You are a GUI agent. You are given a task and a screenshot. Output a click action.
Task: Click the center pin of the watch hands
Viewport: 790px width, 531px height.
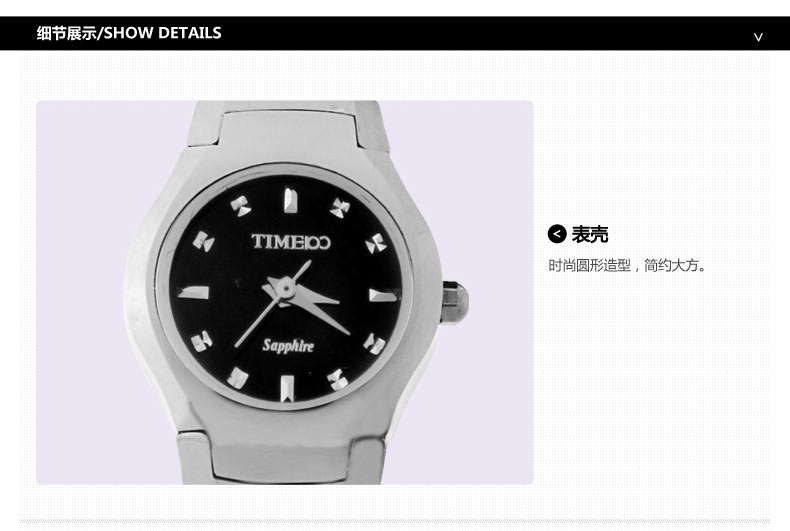point(286,290)
